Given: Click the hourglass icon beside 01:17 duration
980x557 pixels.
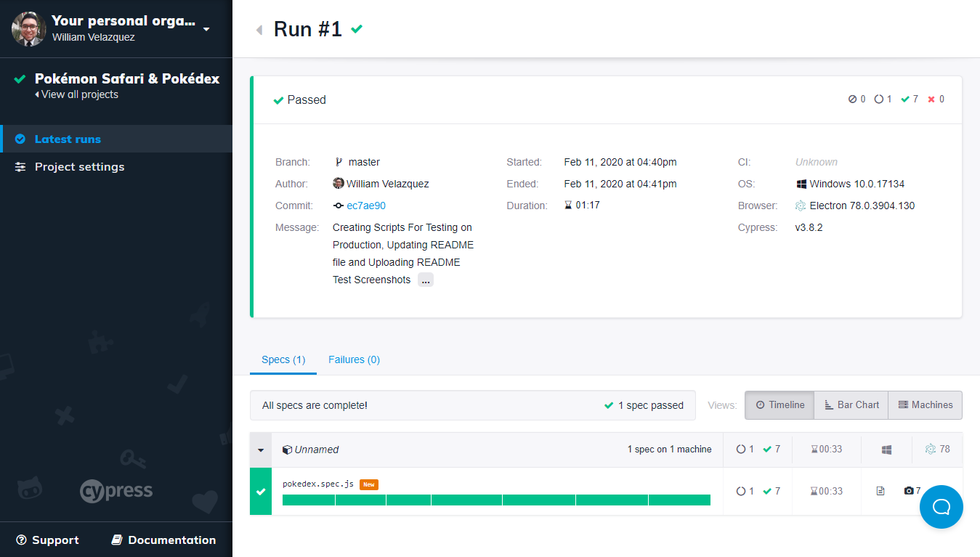Looking at the screenshot, I should pos(568,206).
